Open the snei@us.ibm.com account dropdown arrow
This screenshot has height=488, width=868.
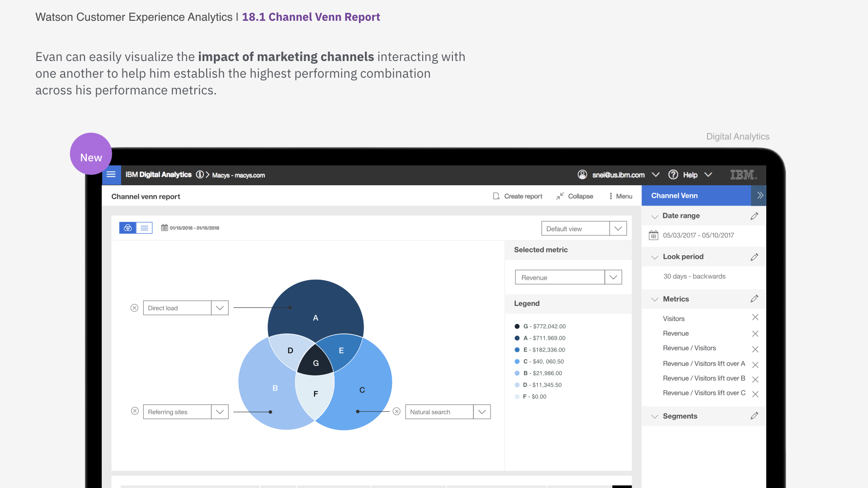pyautogui.click(x=656, y=174)
